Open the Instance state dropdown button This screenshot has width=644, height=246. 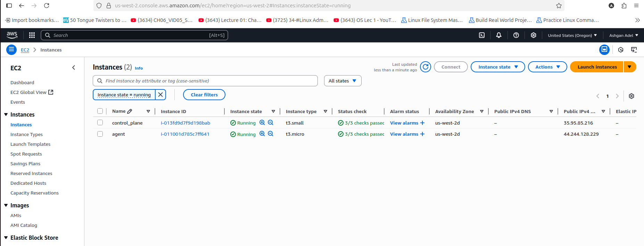point(498,67)
